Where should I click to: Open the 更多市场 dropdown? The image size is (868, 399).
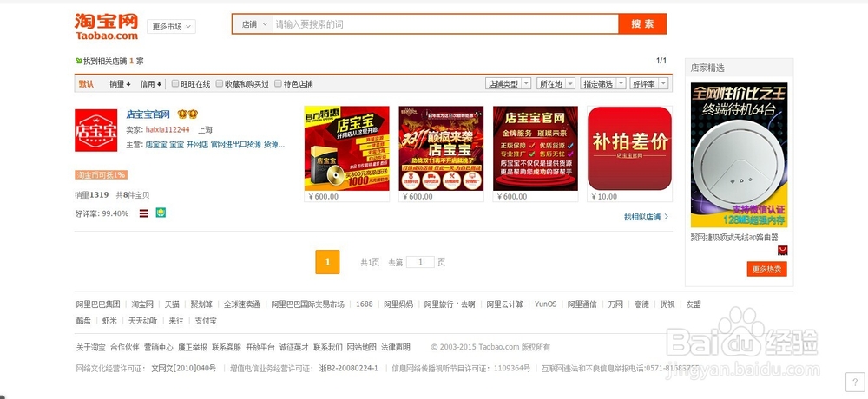(x=171, y=27)
